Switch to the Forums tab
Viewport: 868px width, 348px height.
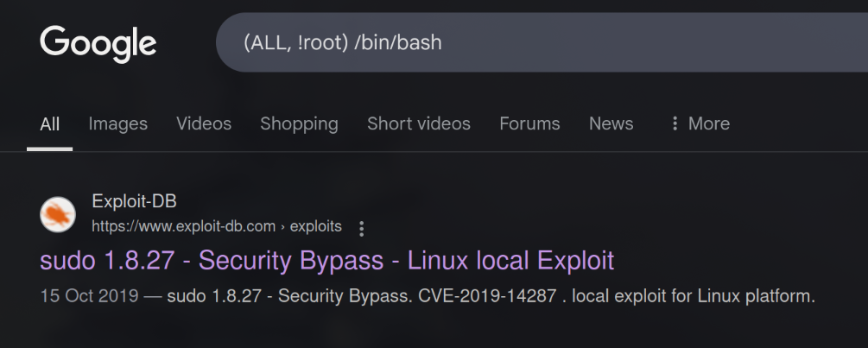[x=529, y=123]
